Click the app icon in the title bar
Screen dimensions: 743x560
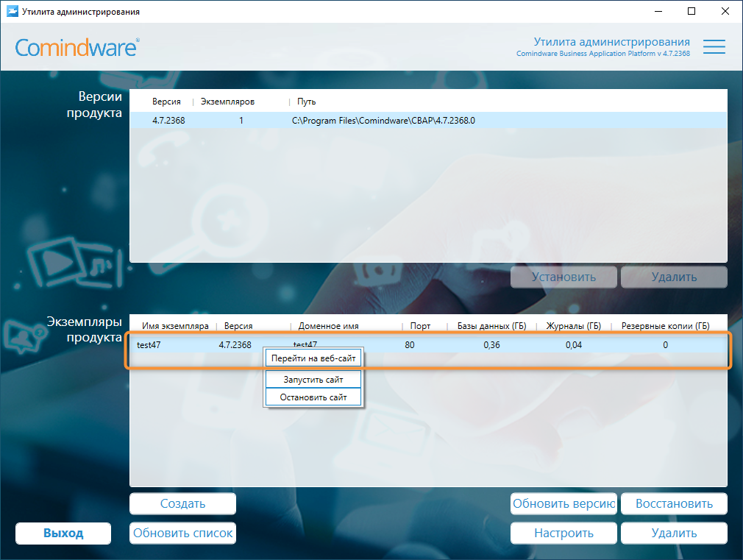tap(12, 11)
